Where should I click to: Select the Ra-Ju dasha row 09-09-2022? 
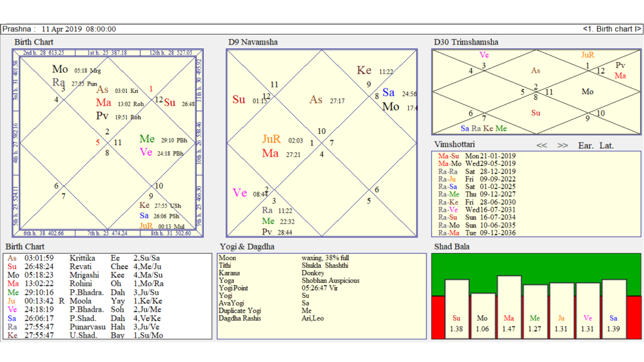click(x=477, y=179)
